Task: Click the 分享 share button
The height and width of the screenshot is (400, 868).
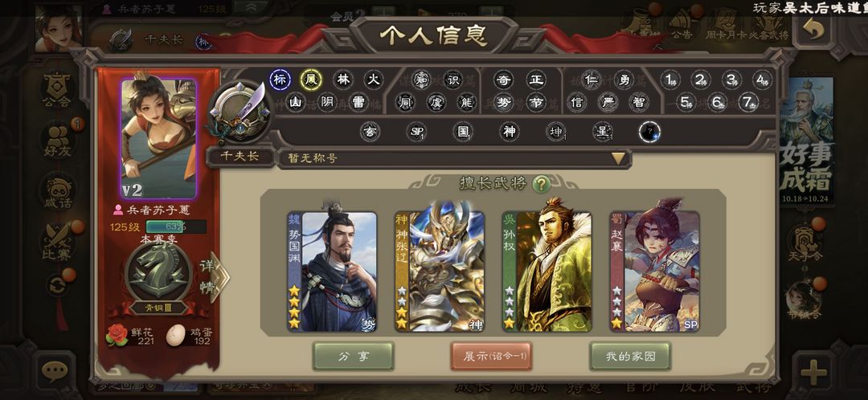Action: (353, 356)
